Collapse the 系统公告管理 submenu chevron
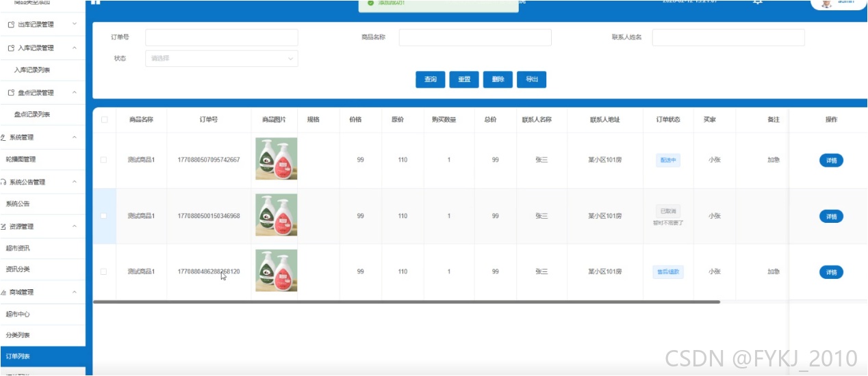 pyautogui.click(x=74, y=183)
